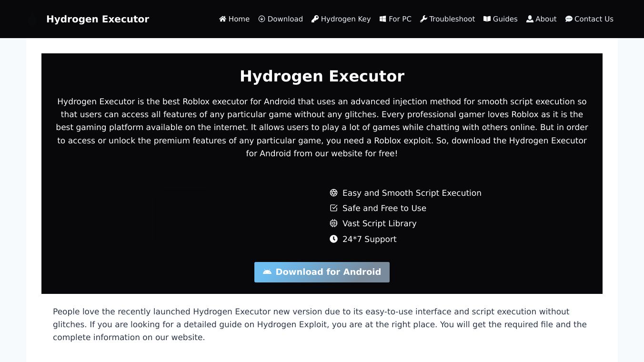Click the text Easy and Smooth Script Execution
The width and height of the screenshot is (644, 362).
[x=412, y=193]
